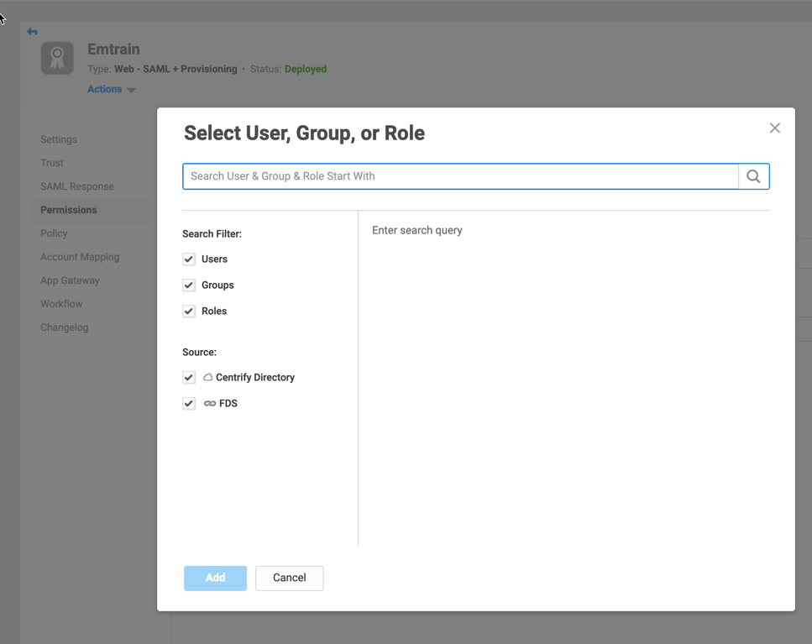Focus the Search User & Group field
This screenshot has height=644, width=812.
coord(460,176)
